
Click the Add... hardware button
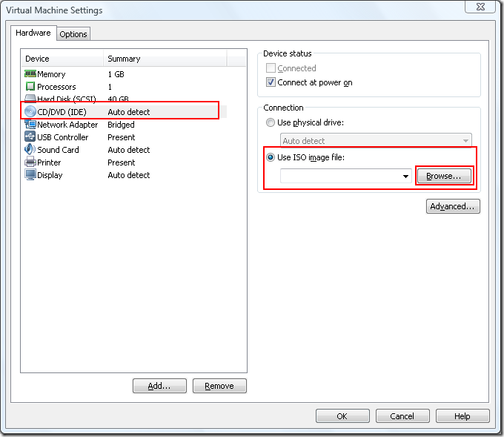tap(159, 386)
